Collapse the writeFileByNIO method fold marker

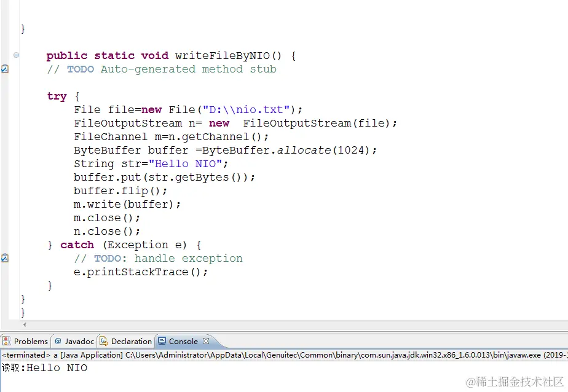click(x=17, y=55)
